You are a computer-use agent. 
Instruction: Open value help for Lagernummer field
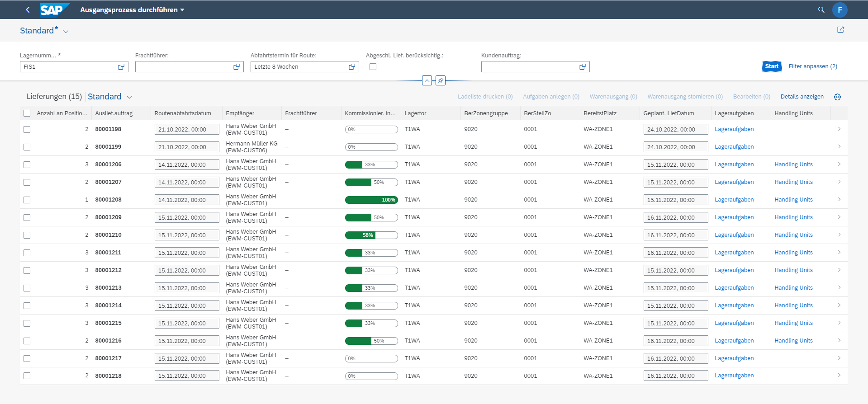coord(121,67)
